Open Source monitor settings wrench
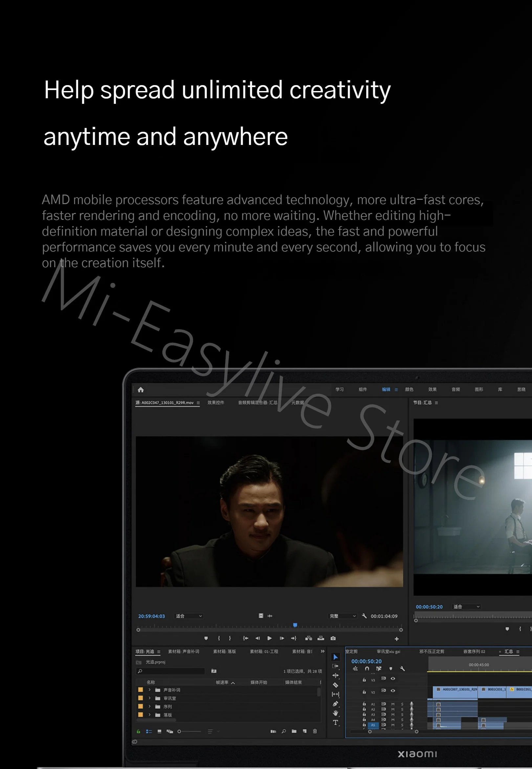The width and height of the screenshot is (532, 769). [364, 616]
